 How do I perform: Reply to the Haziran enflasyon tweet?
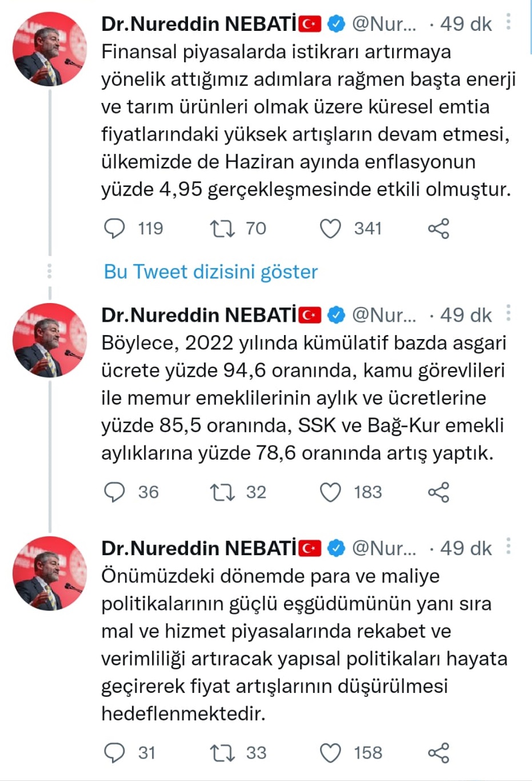(x=114, y=229)
